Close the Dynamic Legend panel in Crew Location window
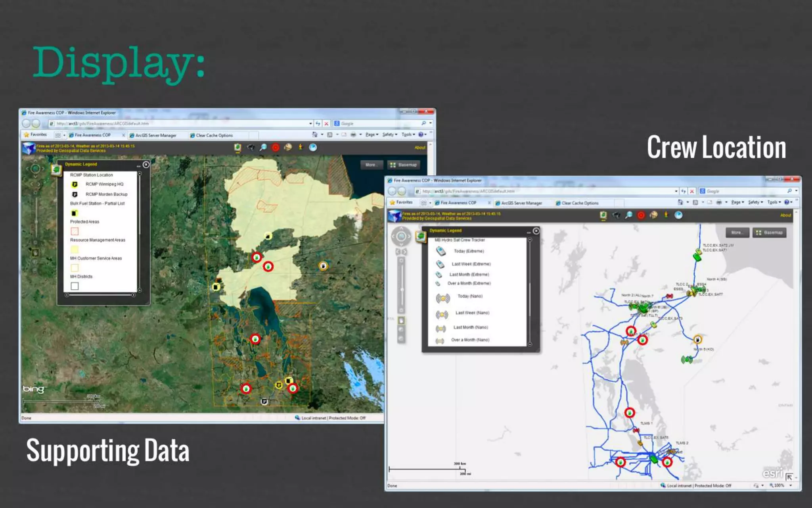This screenshot has width=812, height=508. coord(536,231)
